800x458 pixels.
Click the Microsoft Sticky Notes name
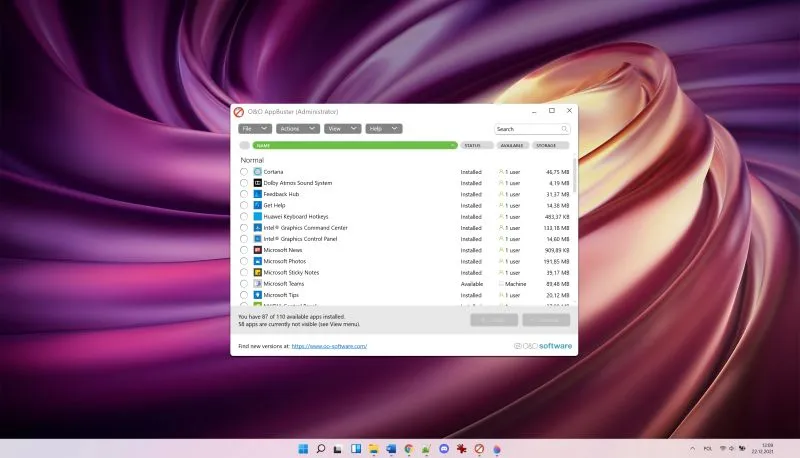click(291, 273)
